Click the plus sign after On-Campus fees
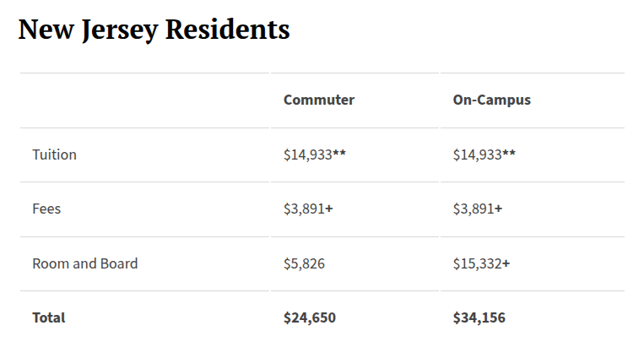 coord(499,209)
